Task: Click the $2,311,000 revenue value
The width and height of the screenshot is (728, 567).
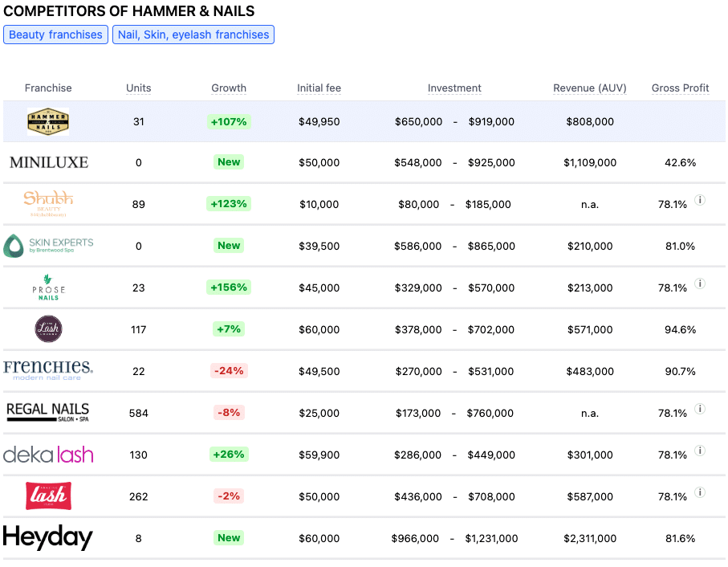Action: click(590, 538)
